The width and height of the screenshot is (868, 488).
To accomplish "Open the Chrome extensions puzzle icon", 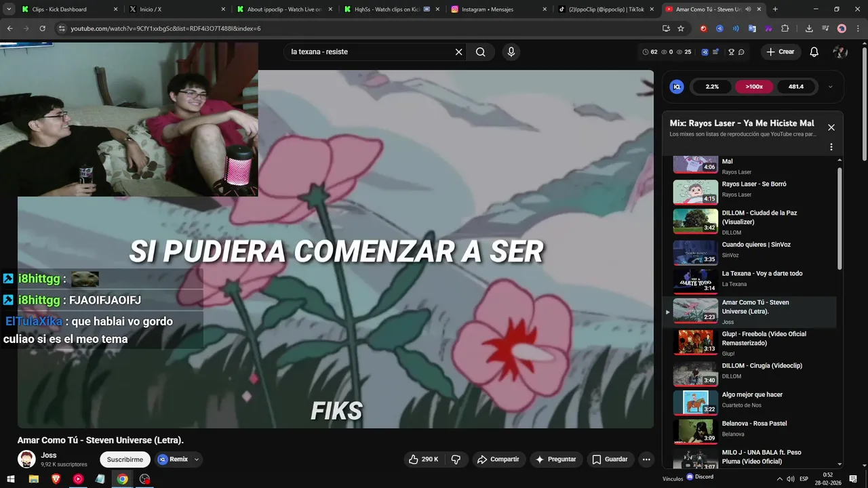I will [x=785, y=28].
